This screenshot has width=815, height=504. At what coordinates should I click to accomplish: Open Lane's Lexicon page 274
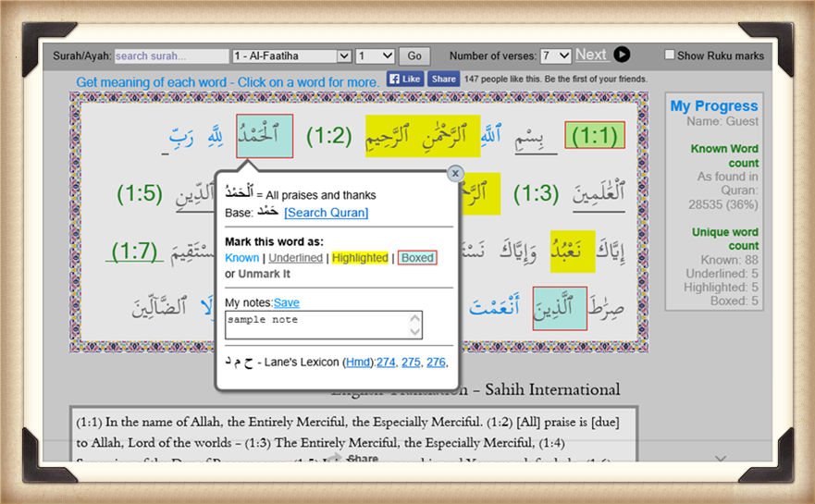pyautogui.click(x=386, y=363)
